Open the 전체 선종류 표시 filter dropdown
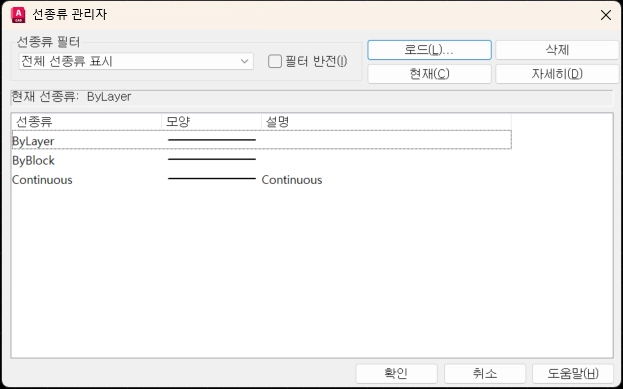 [x=136, y=62]
